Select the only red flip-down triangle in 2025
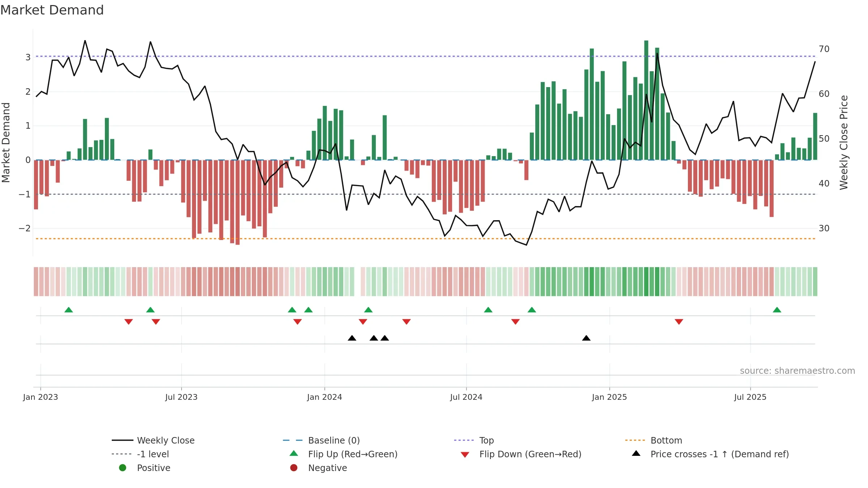This screenshot has height=488, width=868. (679, 322)
